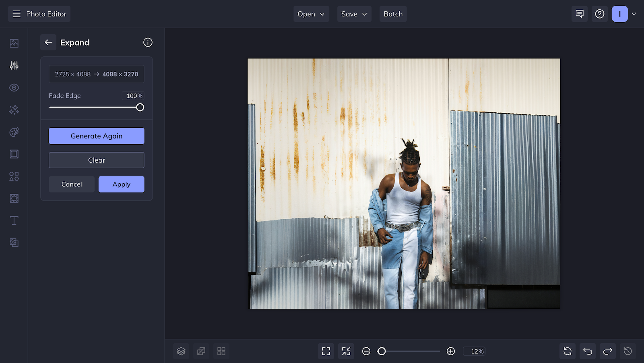Open the Save dropdown menu
Viewport: 644px width, 363px height.
(354, 14)
